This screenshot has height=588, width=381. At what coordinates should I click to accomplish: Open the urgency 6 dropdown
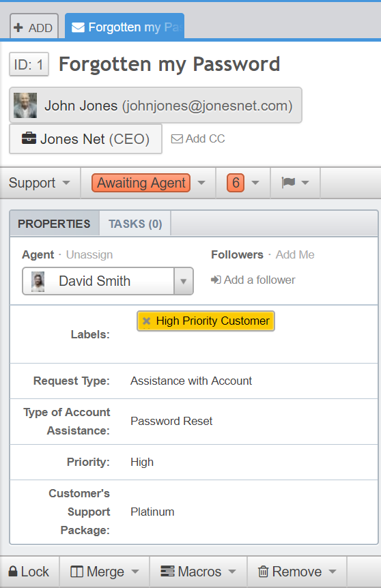coord(243,183)
